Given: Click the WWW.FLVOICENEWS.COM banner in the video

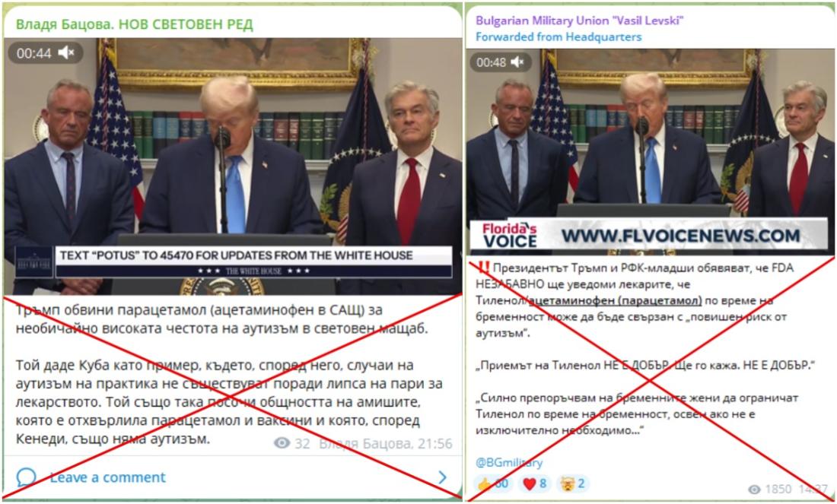Looking at the screenshot, I should pos(680,235).
